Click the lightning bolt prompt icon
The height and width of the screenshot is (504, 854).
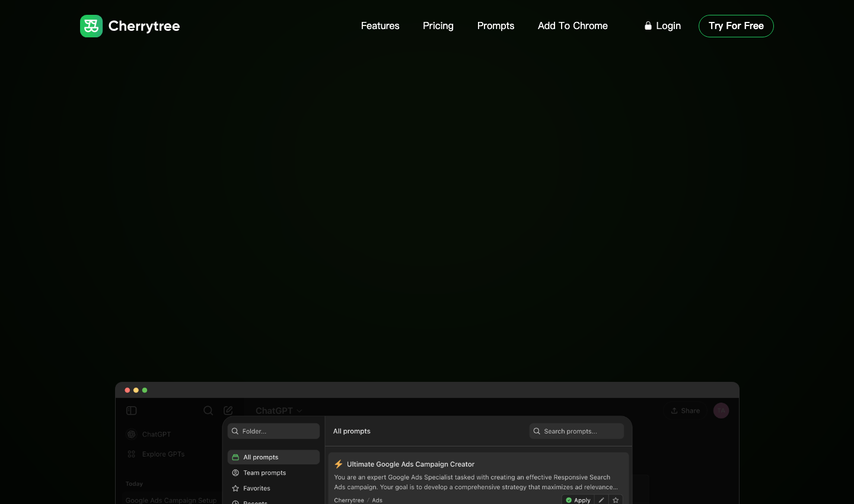coord(339,464)
